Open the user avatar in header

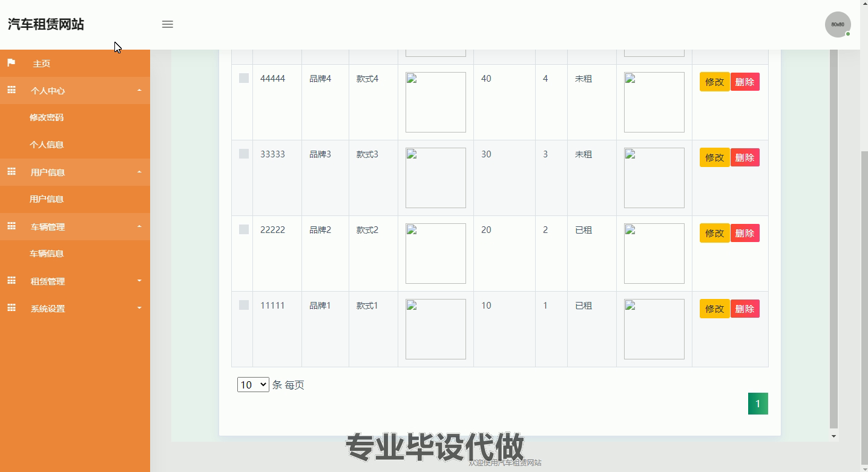tap(838, 24)
